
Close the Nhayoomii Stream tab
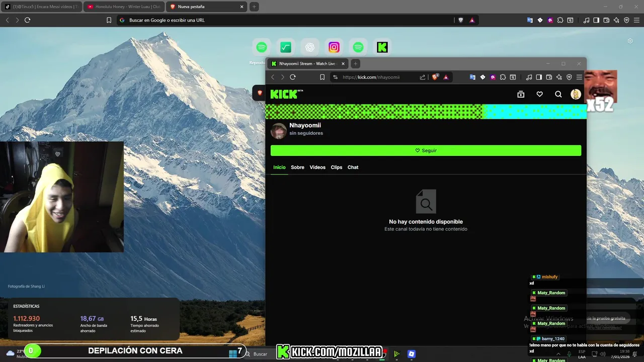[343, 63]
